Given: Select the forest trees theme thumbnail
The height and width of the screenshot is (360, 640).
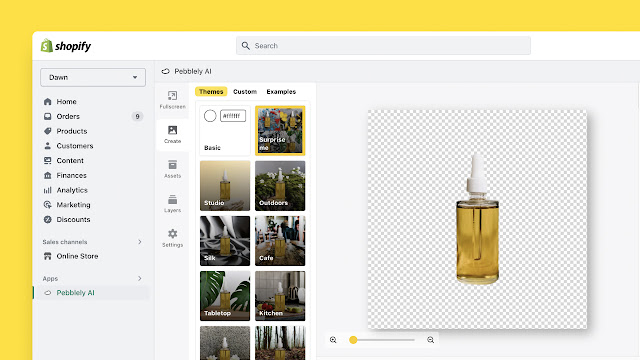Looking at the screenshot, I should coord(280,343).
